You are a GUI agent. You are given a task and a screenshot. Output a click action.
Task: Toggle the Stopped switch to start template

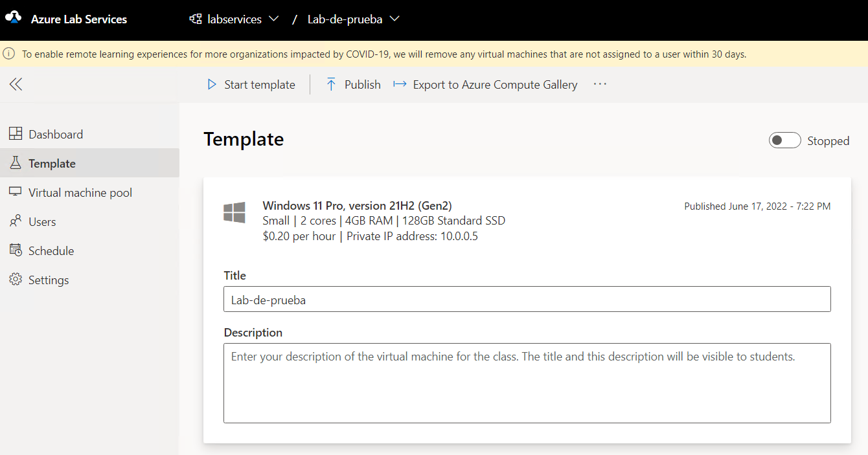pyautogui.click(x=784, y=140)
